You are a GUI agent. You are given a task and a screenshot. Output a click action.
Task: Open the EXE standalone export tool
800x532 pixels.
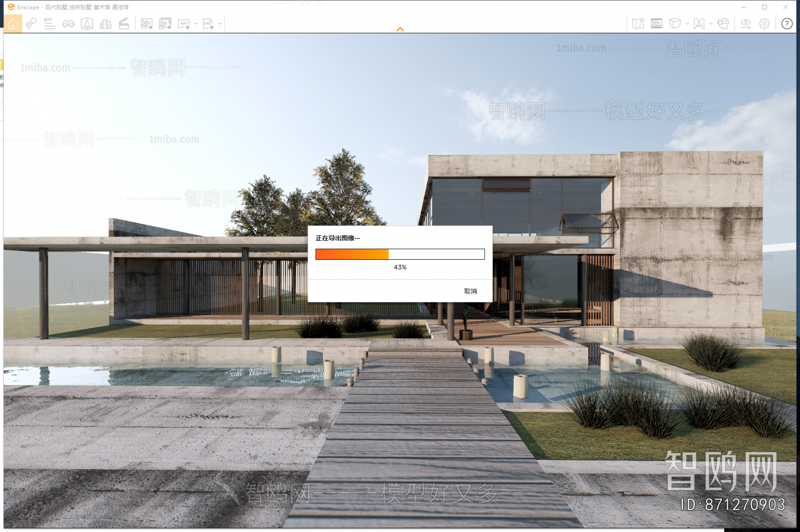coord(207,23)
